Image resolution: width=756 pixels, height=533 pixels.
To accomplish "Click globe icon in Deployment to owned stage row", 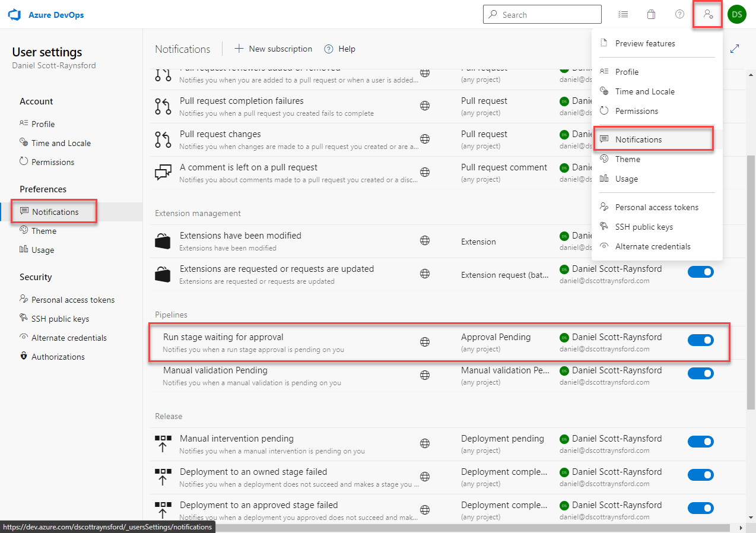I will tap(425, 477).
